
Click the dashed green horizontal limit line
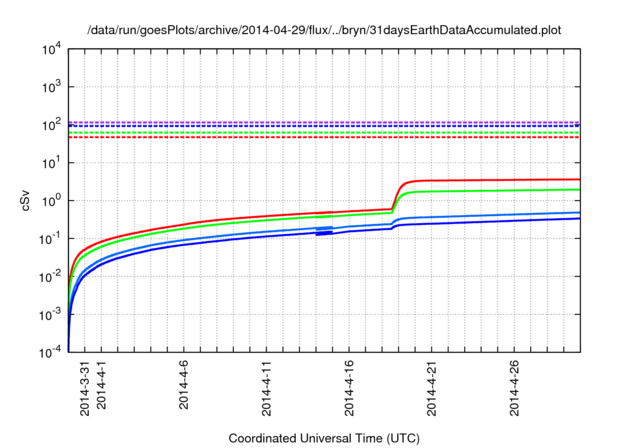click(x=324, y=133)
